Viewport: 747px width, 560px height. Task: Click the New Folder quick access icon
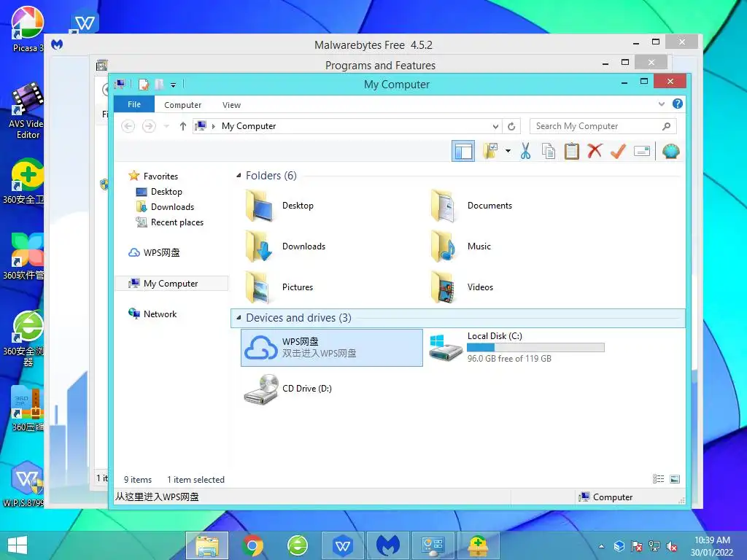159,85
